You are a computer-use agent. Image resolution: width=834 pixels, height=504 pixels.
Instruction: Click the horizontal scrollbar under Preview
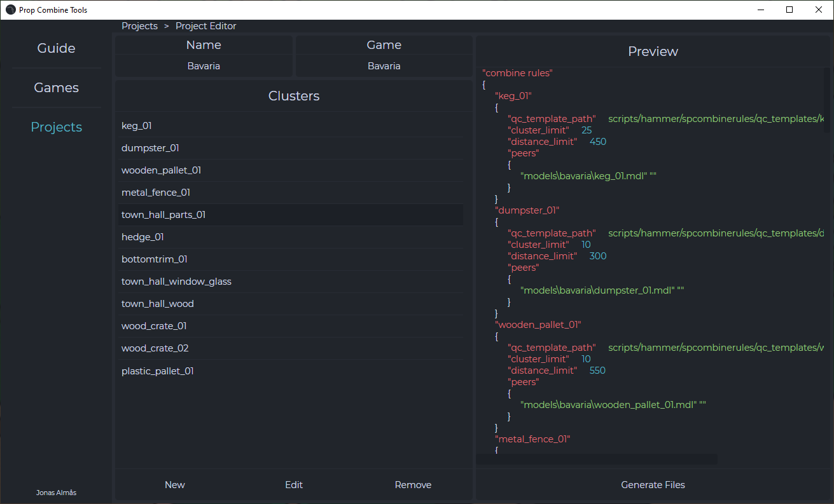click(x=597, y=459)
